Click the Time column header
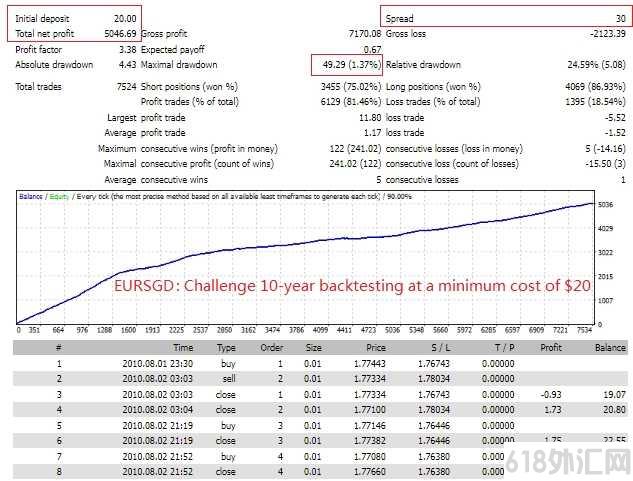This screenshot has height=481, width=633. pos(183,348)
